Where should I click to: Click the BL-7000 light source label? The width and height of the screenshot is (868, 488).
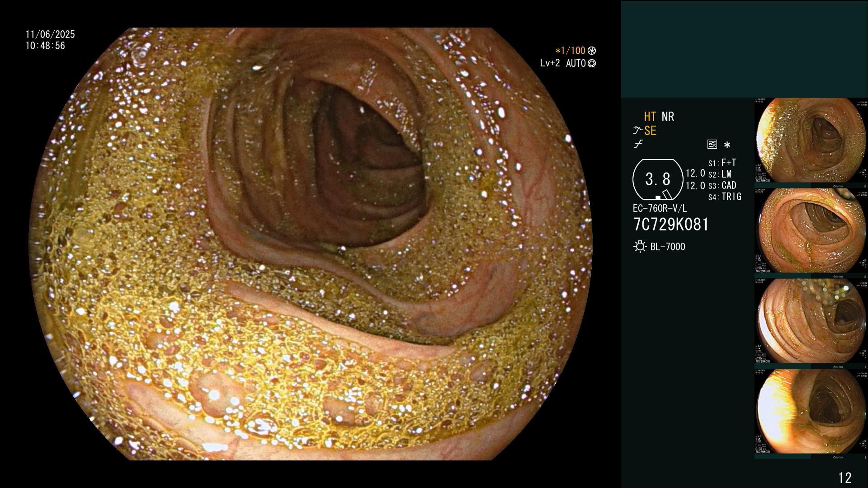(x=668, y=247)
